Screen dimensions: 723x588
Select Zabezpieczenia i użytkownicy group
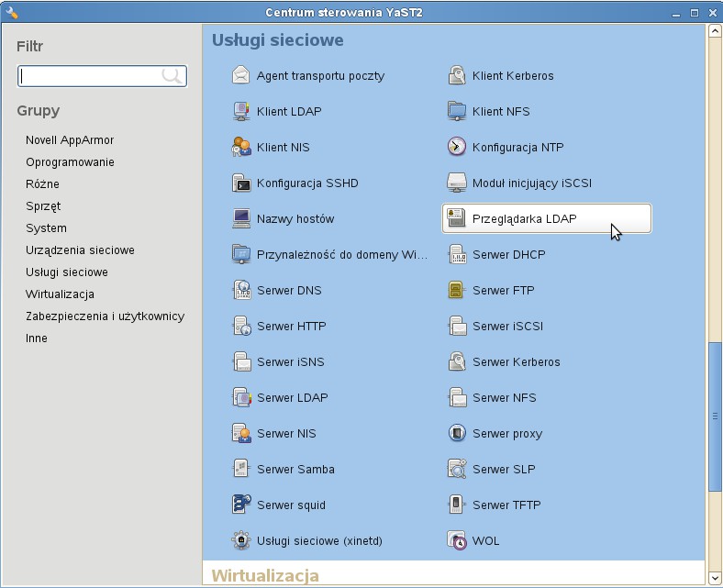coord(106,316)
